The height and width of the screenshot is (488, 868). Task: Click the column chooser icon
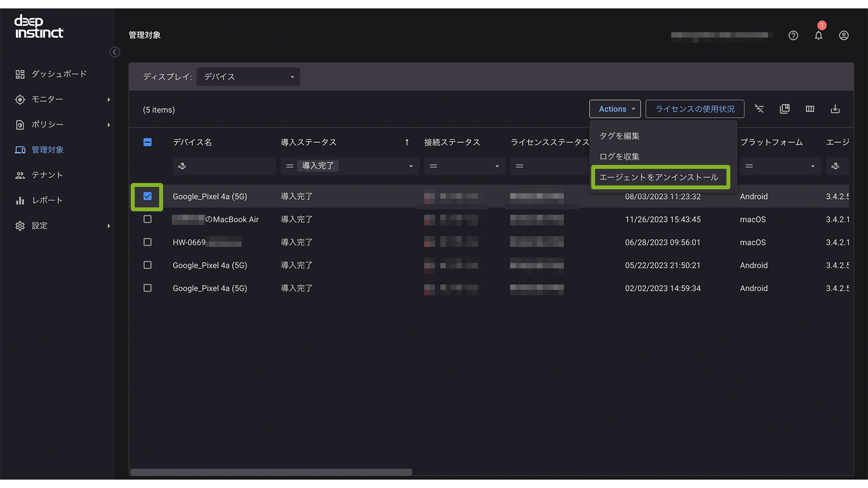click(x=810, y=109)
